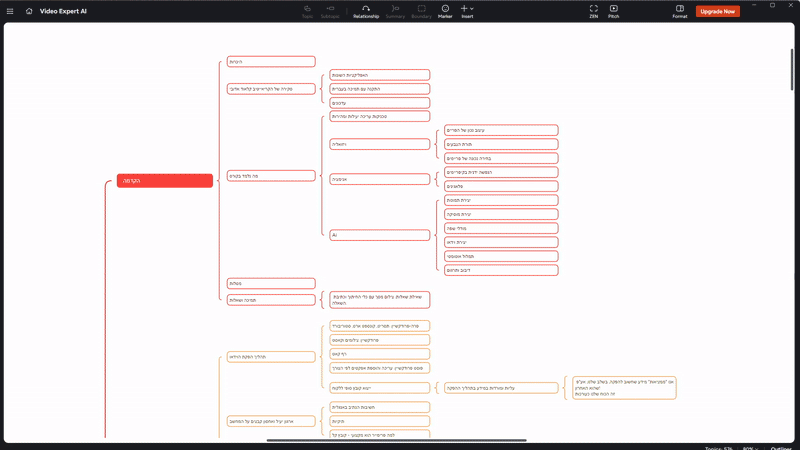
Task: Switch to Outliner view
Action: pos(780,446)
